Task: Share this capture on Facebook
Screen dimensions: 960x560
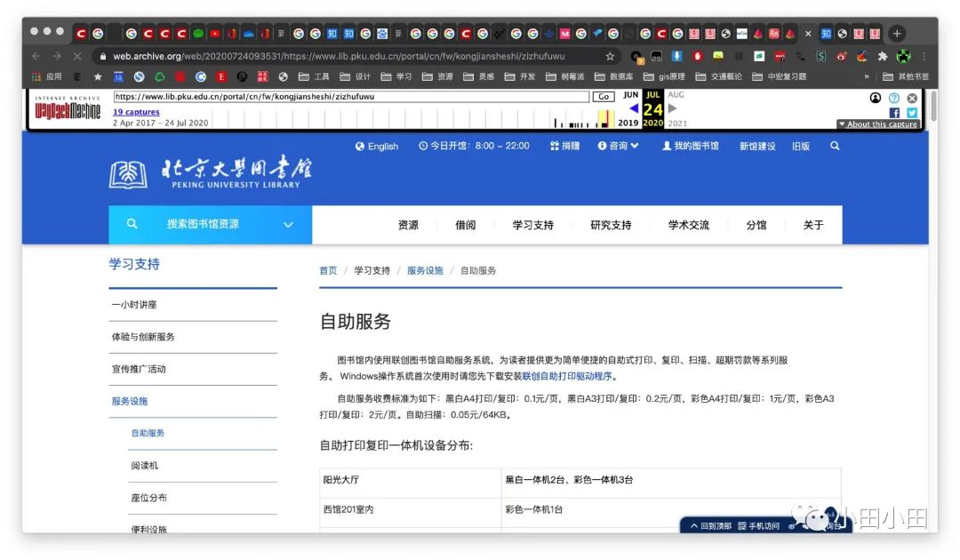Action: [894, 113]
